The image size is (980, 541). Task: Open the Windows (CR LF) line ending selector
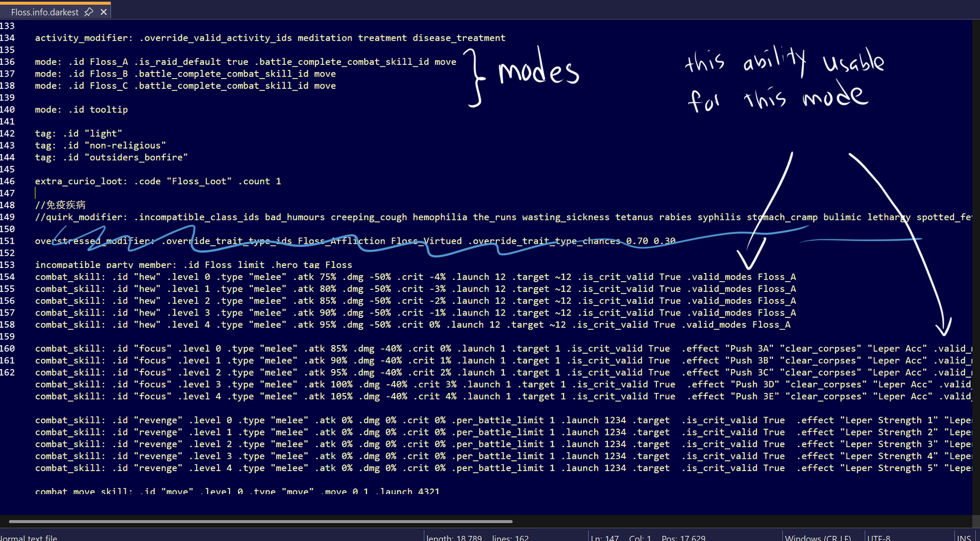click(x=818, y=537)
